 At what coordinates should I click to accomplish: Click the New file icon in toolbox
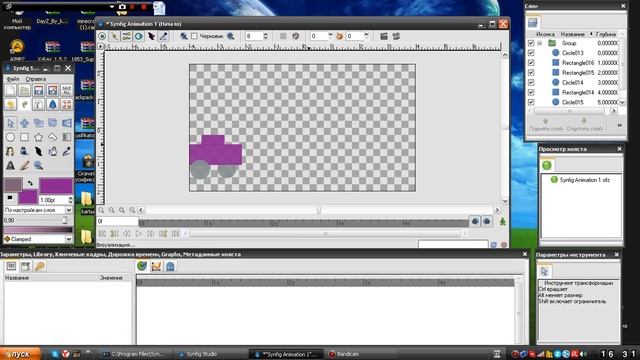(x=10, y=90)
